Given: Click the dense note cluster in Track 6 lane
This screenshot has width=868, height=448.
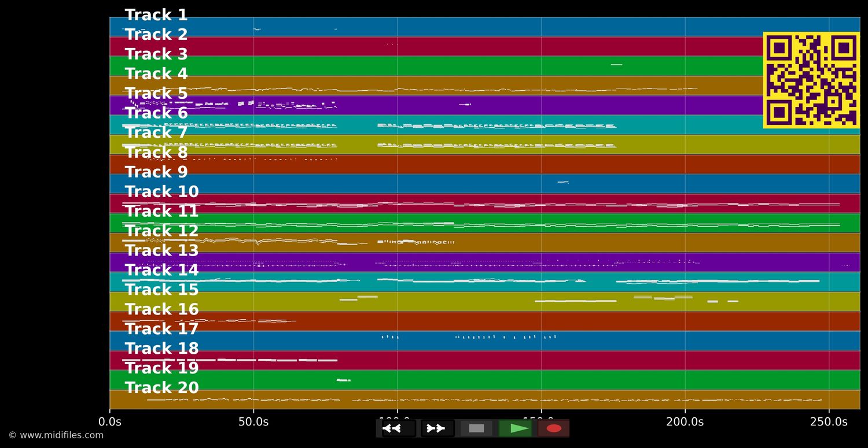Looking at the screenshot, I should click(x=231, y=124).
